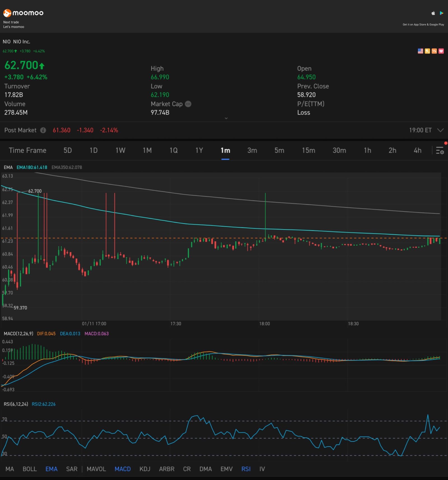Open the Google Play icon
This screenshot has height=480, width=448.
(442, 13)
